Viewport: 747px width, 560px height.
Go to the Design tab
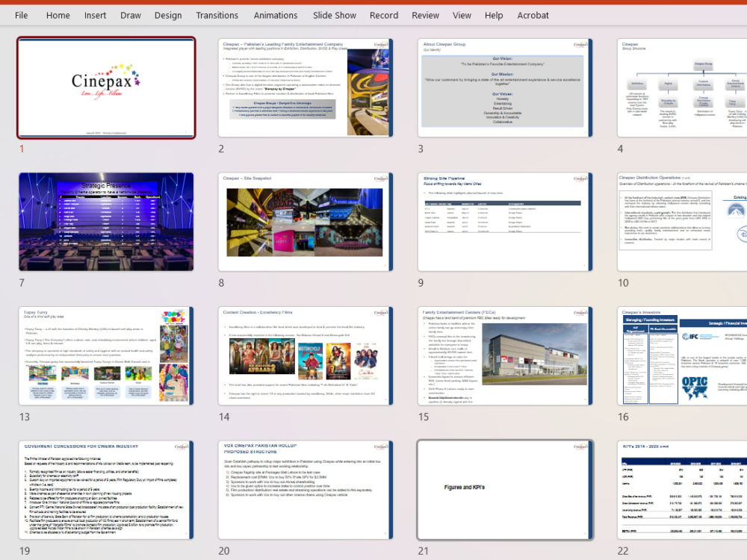168,15
